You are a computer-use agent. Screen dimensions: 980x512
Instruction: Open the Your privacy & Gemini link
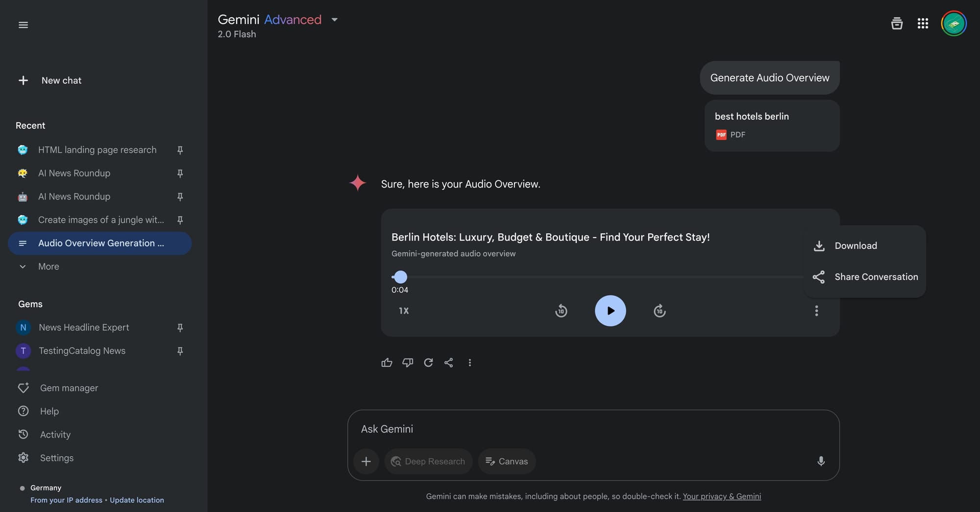(x=722, y=496)
